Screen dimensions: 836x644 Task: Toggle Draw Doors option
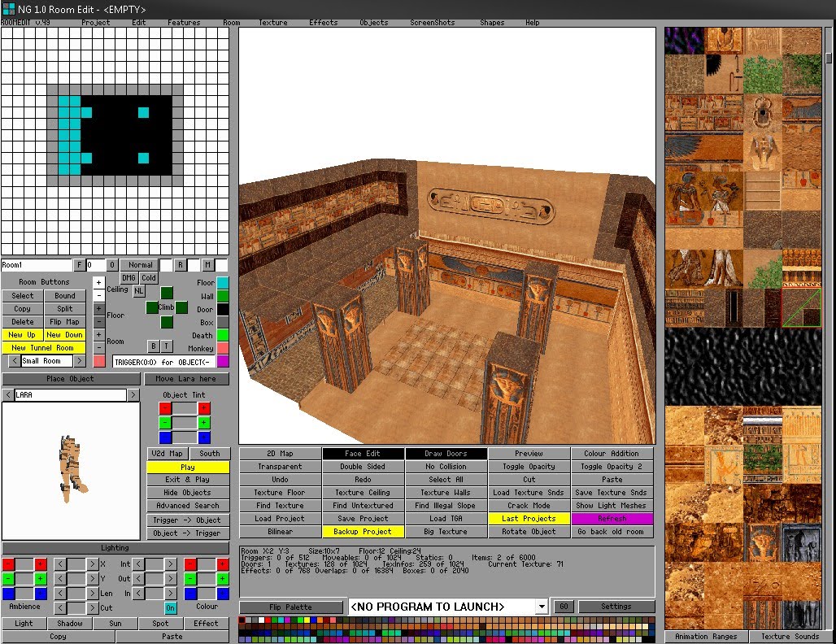(446, 454)
